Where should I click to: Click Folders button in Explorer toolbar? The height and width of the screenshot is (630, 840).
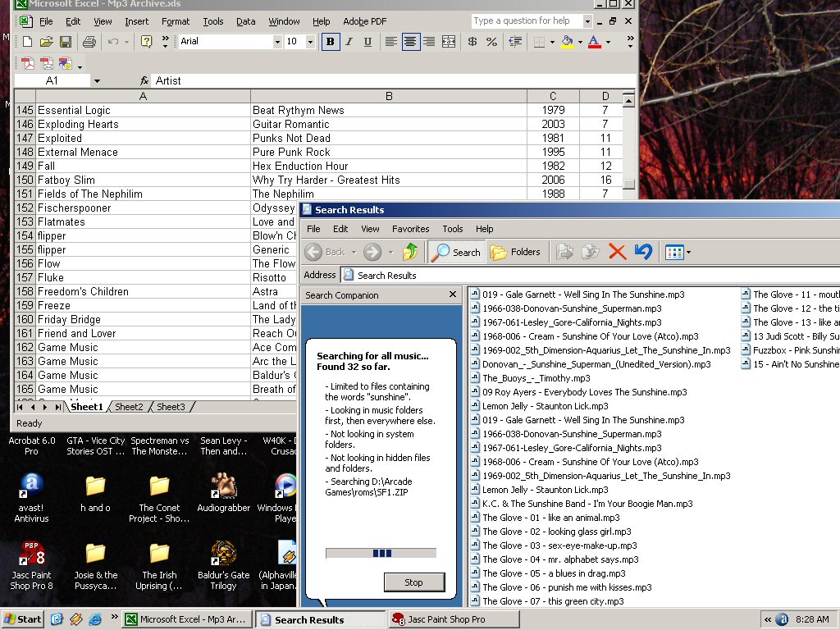[515, 252]
